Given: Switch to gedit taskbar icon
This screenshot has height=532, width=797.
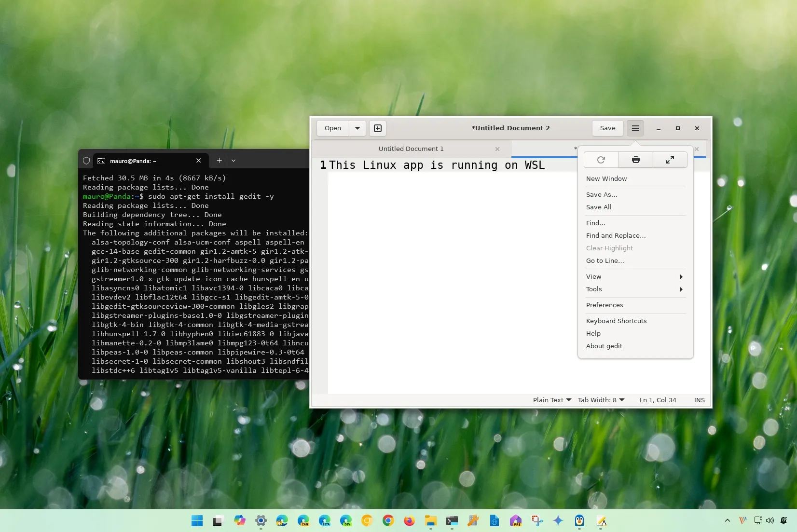Looking at the screenshot, I should (601, 520).
